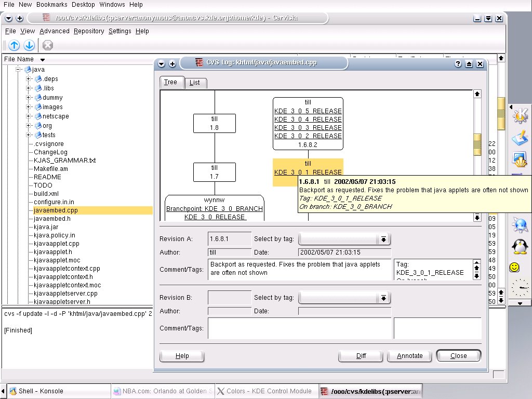Click the clock applet in side panel
532x399 pixels.
pyautogui.click(x=520, y=288)
